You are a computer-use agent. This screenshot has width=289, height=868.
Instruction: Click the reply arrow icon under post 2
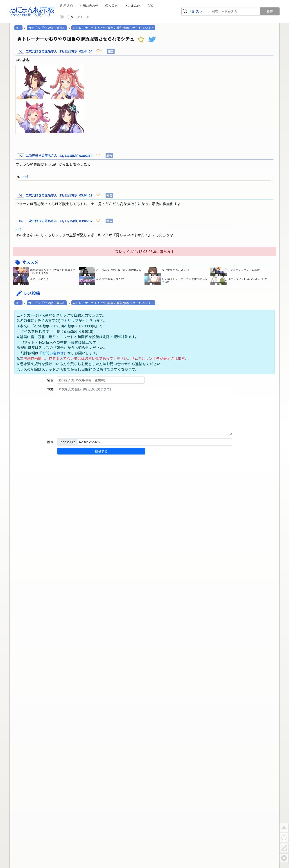(x=18, y=177)
